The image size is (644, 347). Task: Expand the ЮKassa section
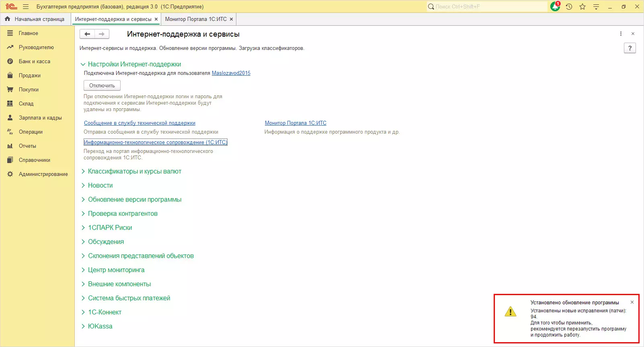click(x=83, y=326)
